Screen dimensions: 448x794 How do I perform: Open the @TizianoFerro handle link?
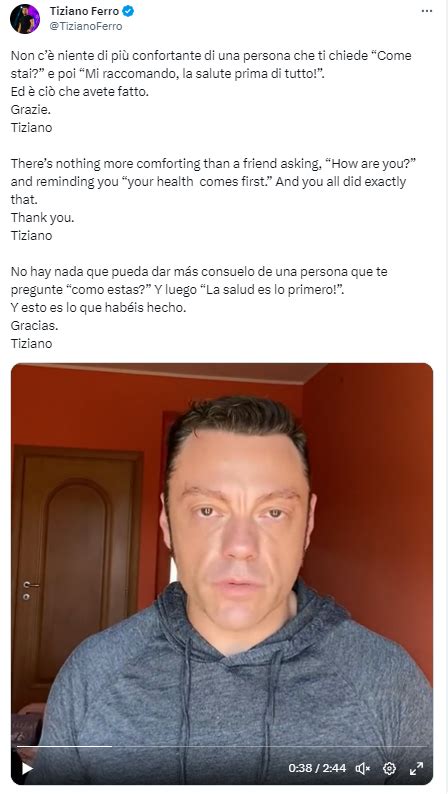86,26
